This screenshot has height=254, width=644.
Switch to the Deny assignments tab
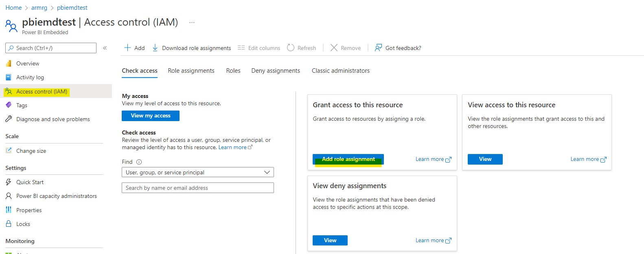click(276, 71)
